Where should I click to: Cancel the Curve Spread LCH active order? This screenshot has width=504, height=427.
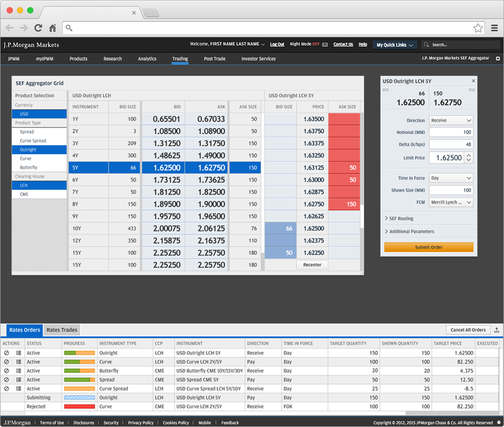point(6,388)
